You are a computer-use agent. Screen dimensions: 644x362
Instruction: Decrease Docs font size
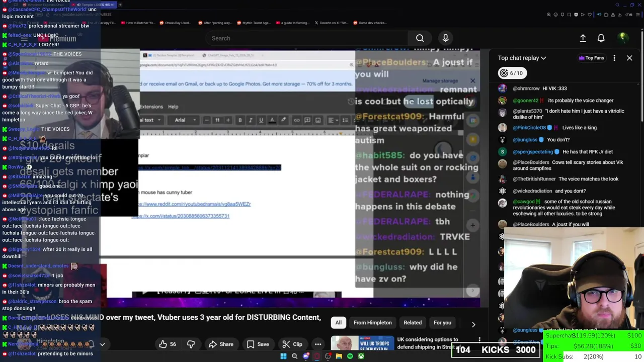click(206, 120)
